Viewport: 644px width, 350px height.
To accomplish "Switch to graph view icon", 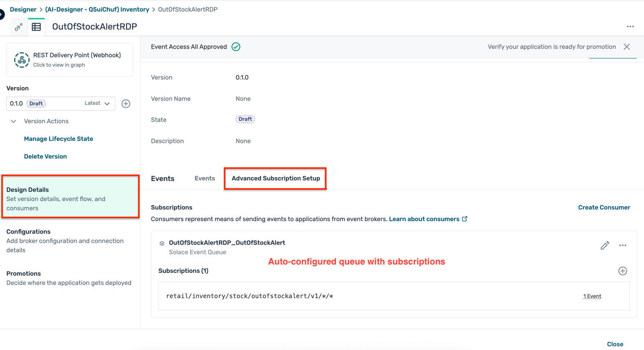I will pos(18,27).
